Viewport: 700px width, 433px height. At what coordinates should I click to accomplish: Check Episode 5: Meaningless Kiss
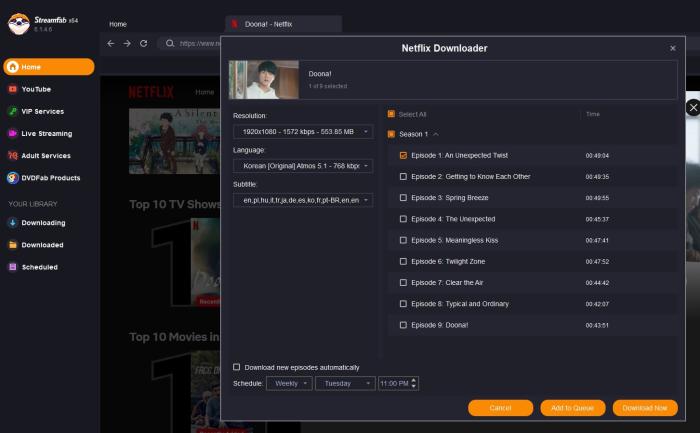point(403,240)
